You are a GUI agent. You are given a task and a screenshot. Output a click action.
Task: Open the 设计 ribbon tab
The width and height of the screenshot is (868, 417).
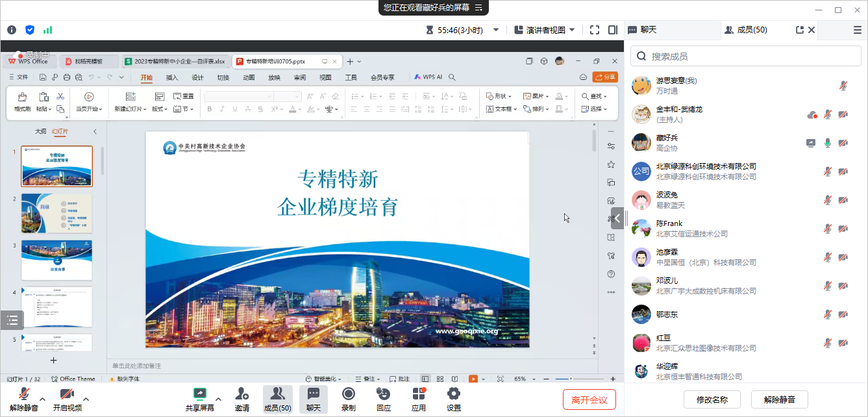click(197, 77)
